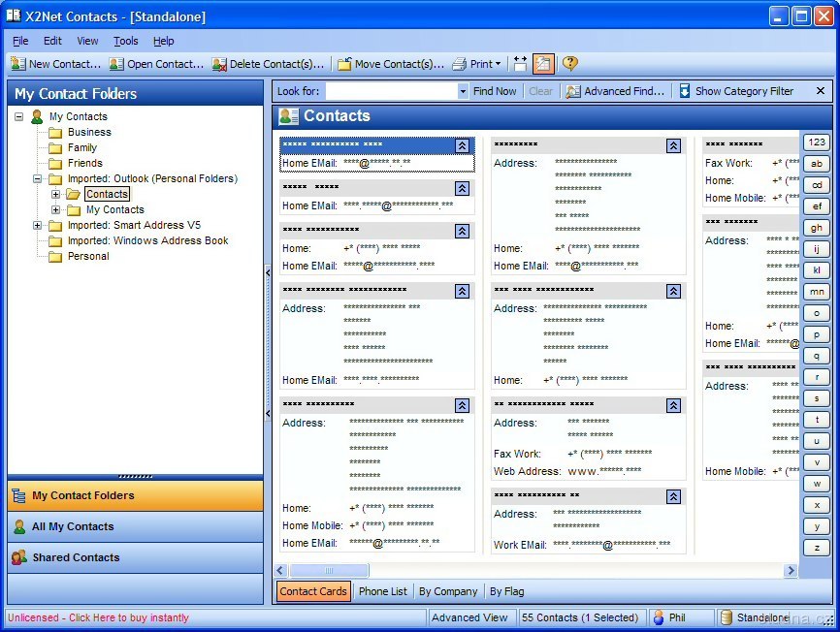840x632 pixels.
Task: Close the Look for search bar
Action: point(821,91)
